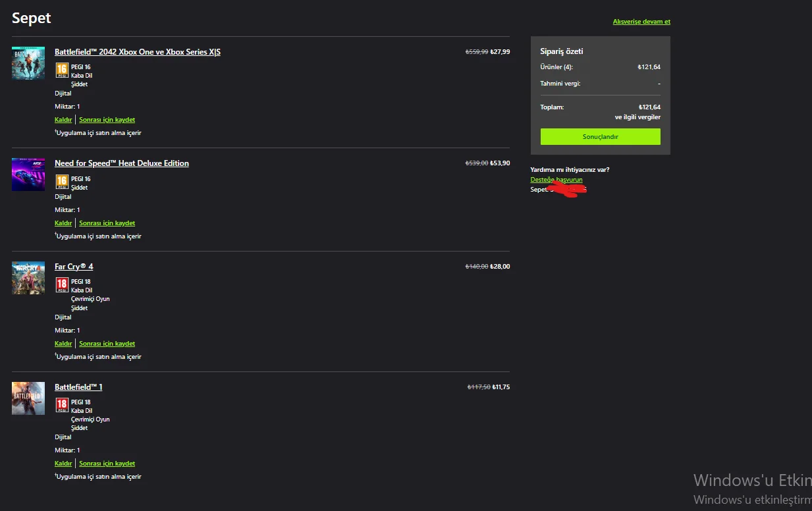
Task: Save Need for Speed Heat with Sonrası için kaydet
Action: pyautogui.click(x=107, y=223)
